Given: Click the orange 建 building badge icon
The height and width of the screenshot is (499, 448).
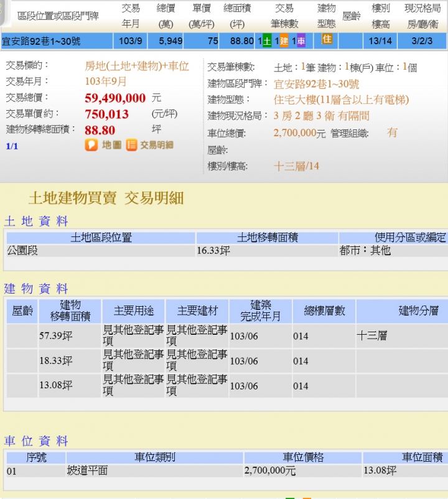Looking at the screenshot, I should click(284, 41).
